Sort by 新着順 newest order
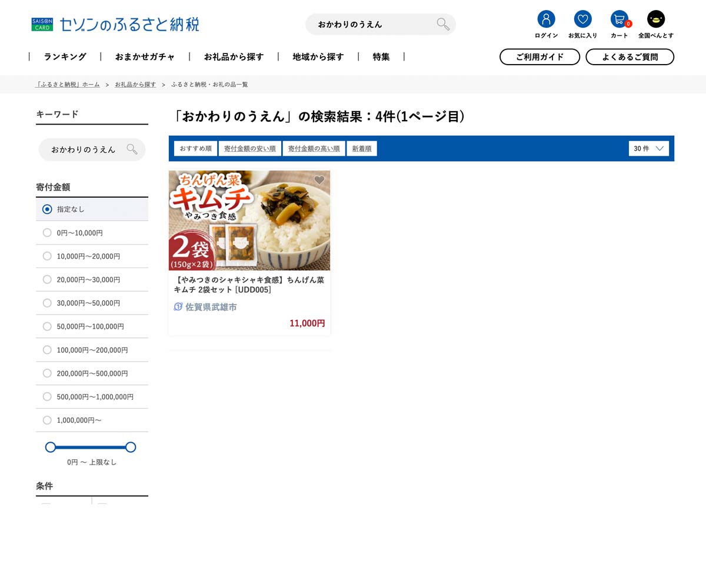Screen dimensions: 706x588 point(361,148)
